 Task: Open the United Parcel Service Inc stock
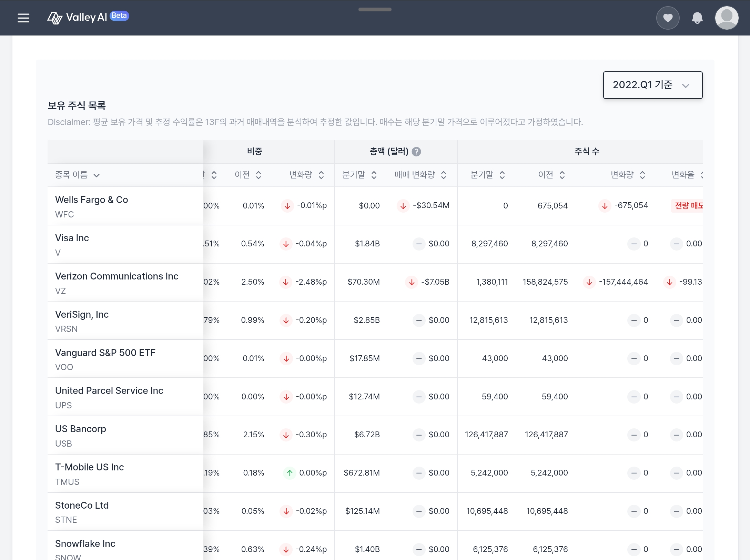point(109,391)
